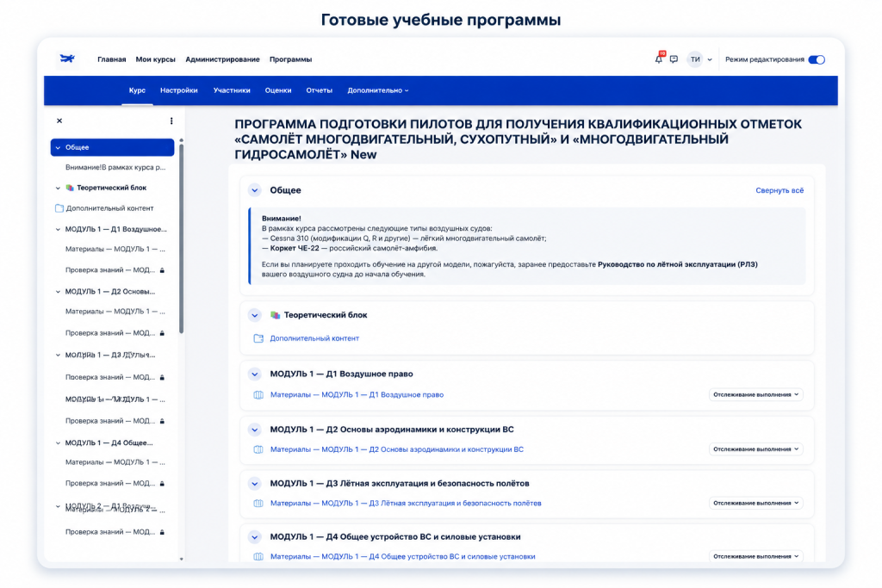Viewport: 882px width, 588px height.
Task: Select the Курс tab
Action: 137,90
